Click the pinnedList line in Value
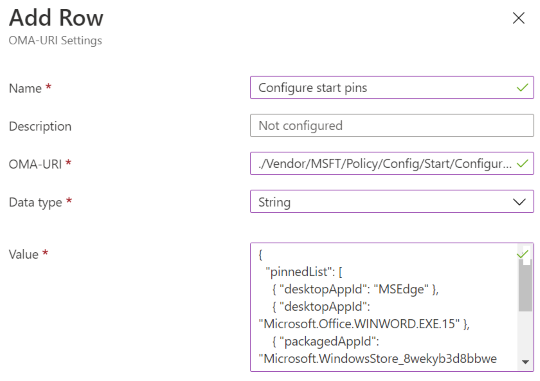The height and width of the screenshot is (381, 540). (x=304, y=272)
